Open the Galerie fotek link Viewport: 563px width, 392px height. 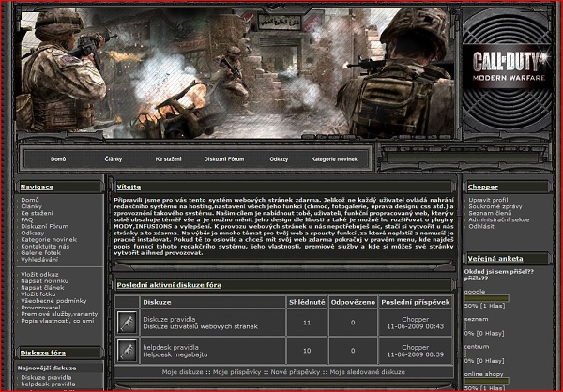click(41, 252)
